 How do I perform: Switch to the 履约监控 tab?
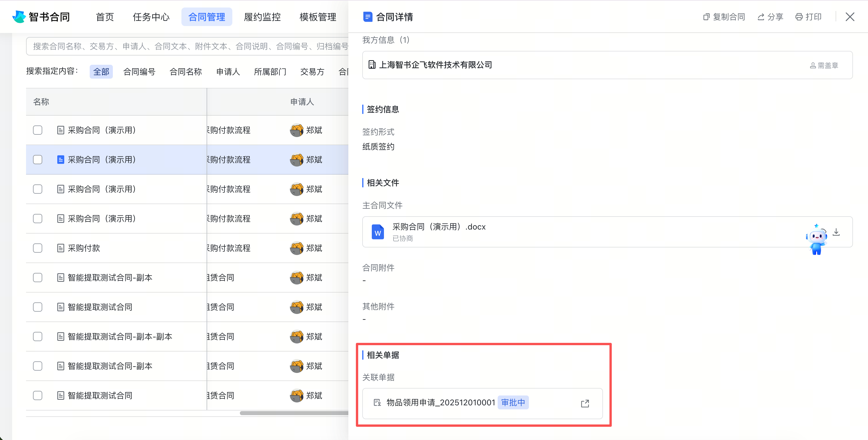262,16
